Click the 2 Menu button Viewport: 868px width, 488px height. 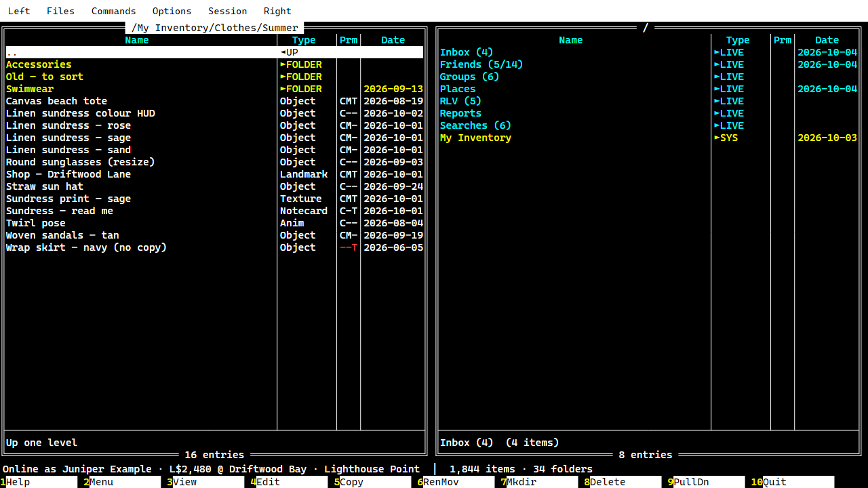tap(122, 482)
